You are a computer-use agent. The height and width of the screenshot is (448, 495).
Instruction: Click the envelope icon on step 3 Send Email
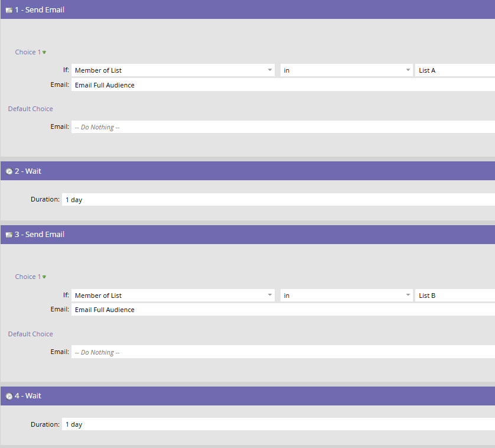[9, 235]
